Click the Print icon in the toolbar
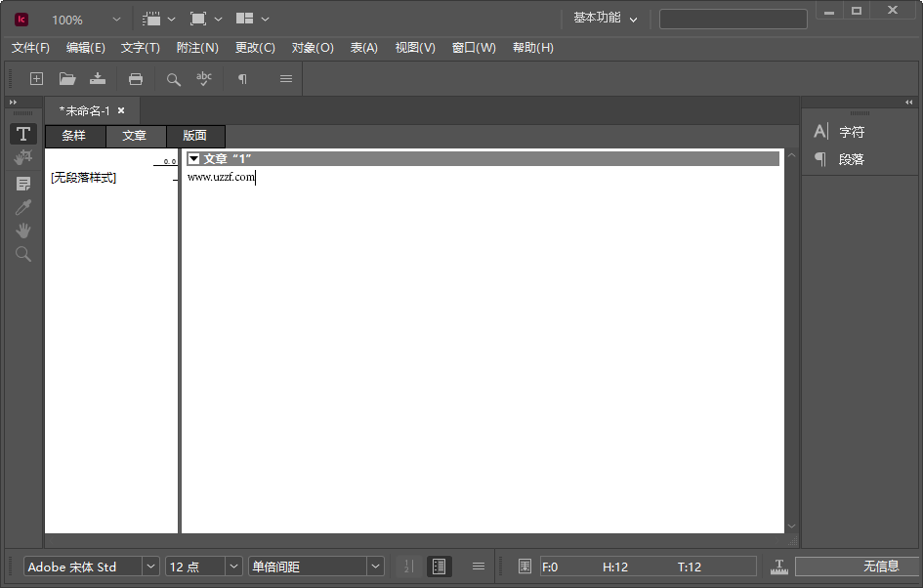 point(136,79)
